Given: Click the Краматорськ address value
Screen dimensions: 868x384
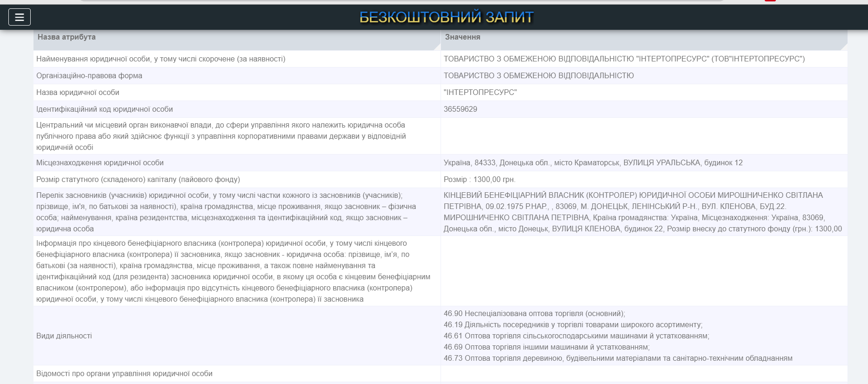Looking at the screenshot, I should (593, 163).
